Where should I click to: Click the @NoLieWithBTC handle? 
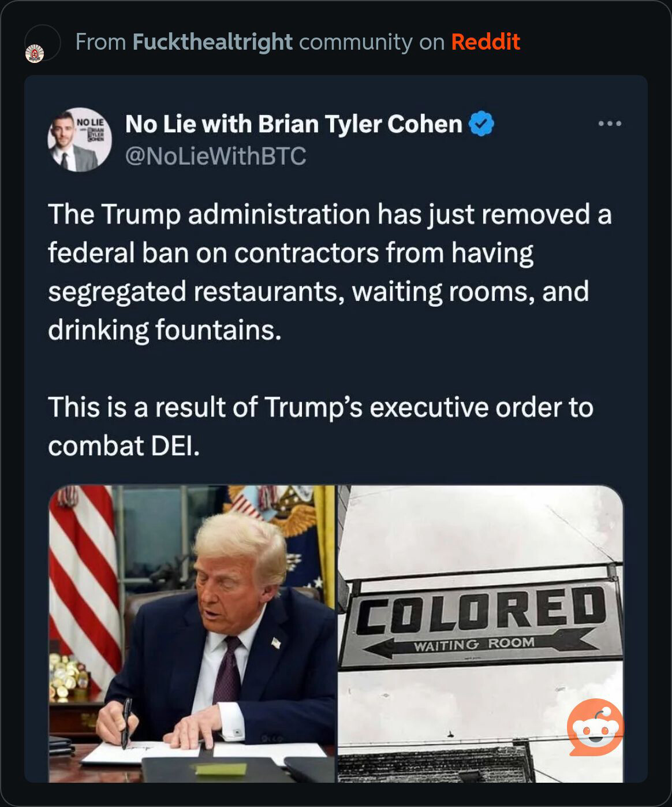[x=215, y=156]
